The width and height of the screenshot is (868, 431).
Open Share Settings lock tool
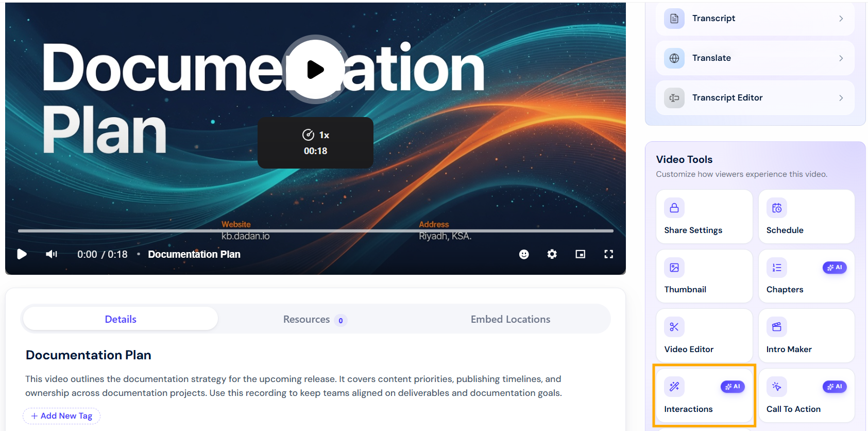pyautogui.click(x=704, y=217)
